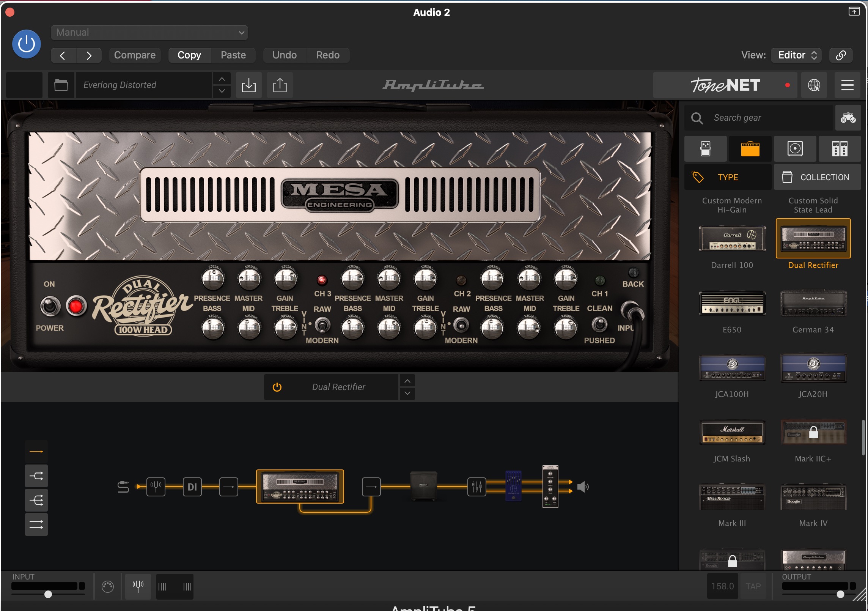Select the DI block in chain
The height and width of the screenshot is (611, 868).
(x=192, y=487)
